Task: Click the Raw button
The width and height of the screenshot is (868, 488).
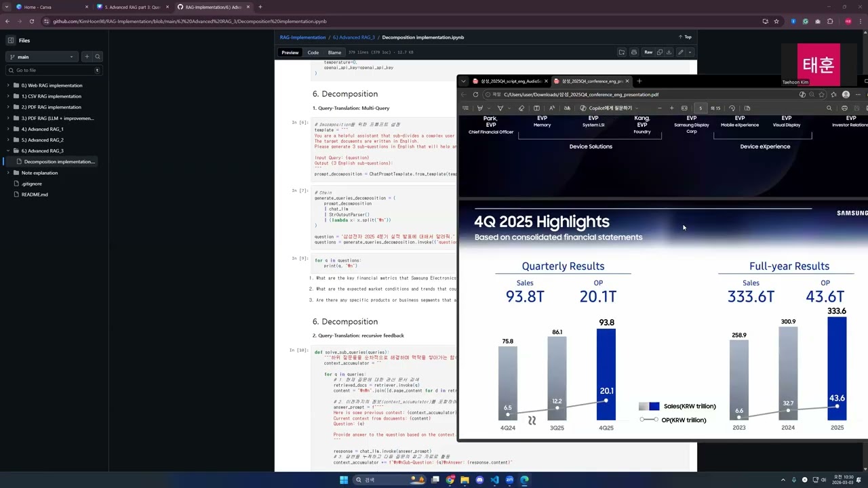Action: tap(648, 52)
